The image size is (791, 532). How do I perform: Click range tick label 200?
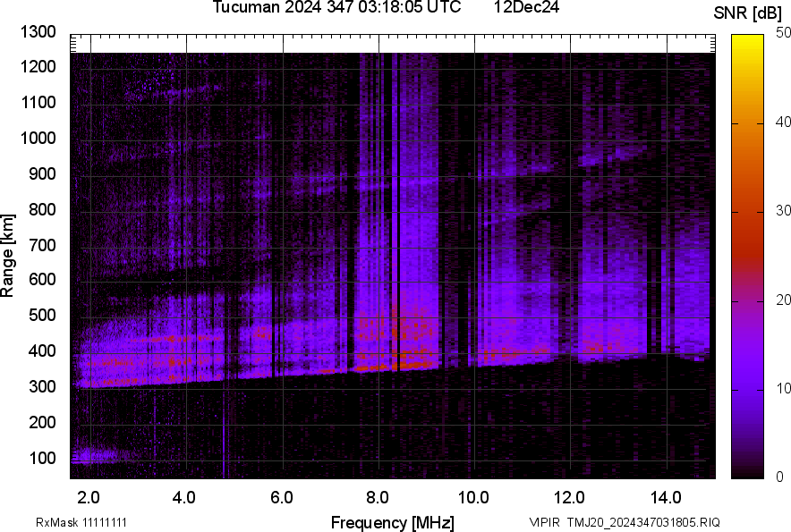pyautogui.click(x=42, y=422)
